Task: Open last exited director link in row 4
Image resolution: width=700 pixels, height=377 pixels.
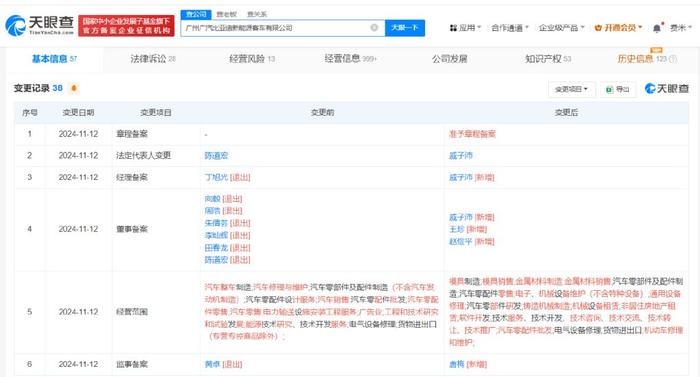Action: 216,260
